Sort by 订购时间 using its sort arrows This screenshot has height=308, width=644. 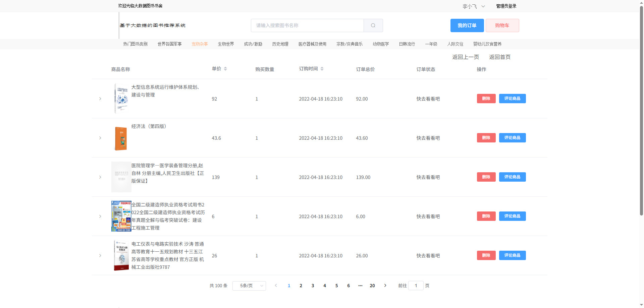(x=322, y=69)
